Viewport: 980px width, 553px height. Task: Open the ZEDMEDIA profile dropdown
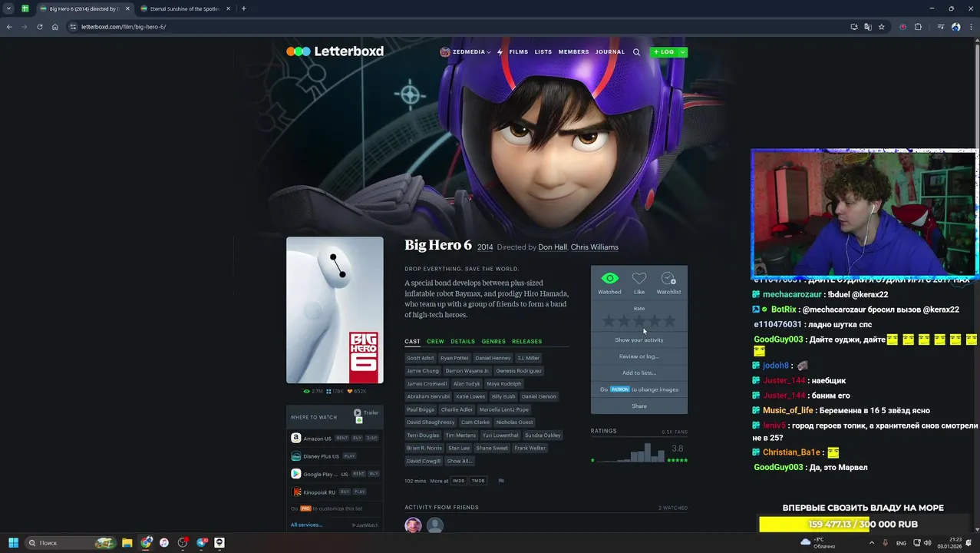pos(465,52)
